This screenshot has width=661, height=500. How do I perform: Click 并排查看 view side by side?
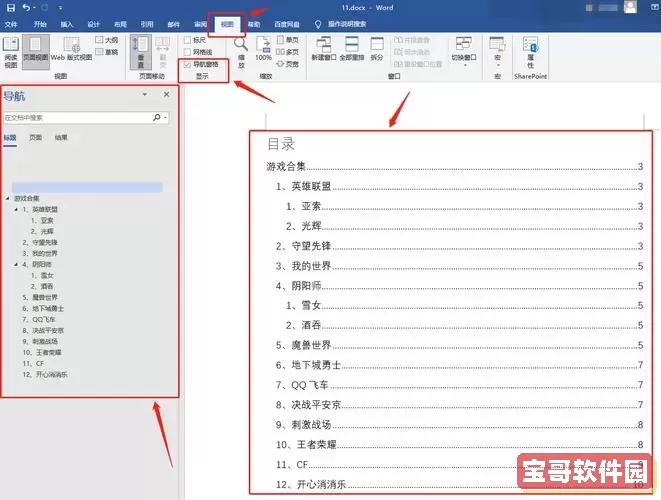tap(412, 40)
